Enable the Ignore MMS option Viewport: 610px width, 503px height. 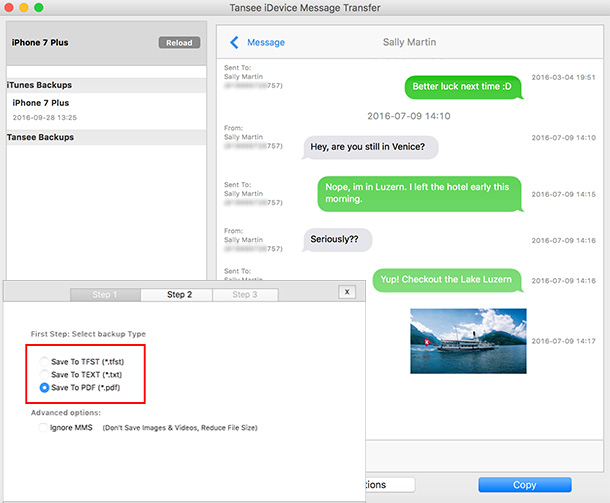44,427
